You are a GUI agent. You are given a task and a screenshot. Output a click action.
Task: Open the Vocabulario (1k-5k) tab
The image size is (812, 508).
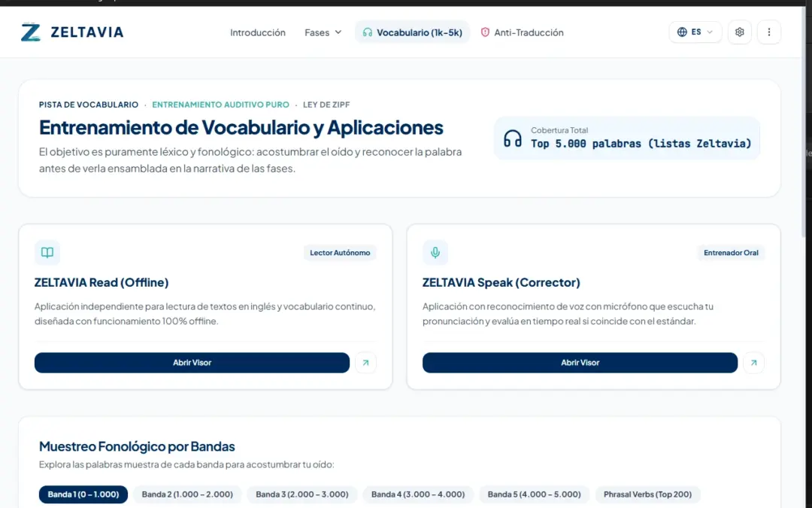412,32
